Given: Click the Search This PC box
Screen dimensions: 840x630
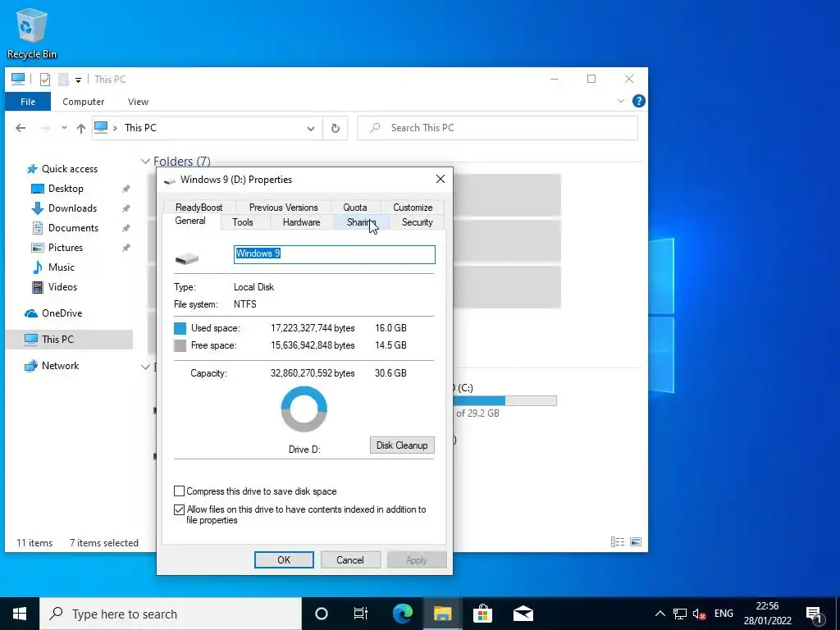Looking at the screenshot, I should (498, 128).
